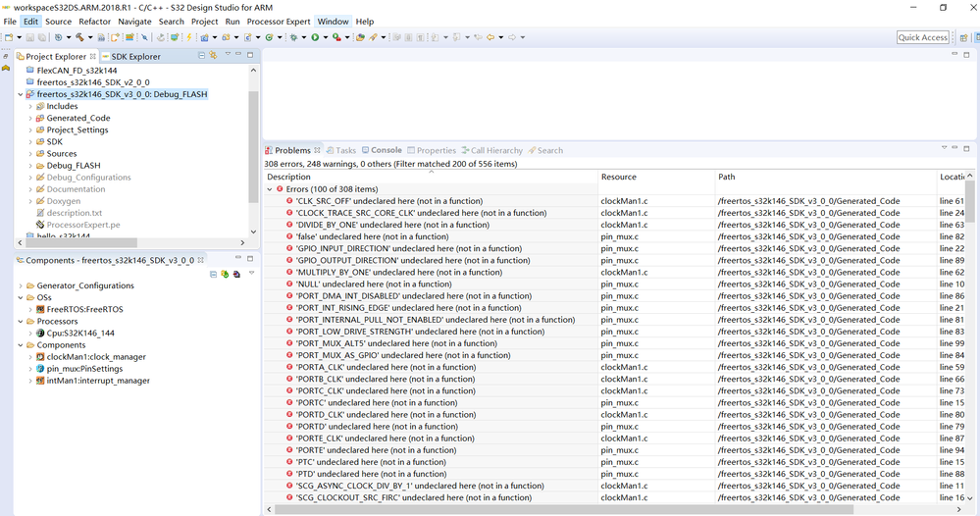Collapse the Errors group in Problems
The image size is (980, 516).
[270, 189]
